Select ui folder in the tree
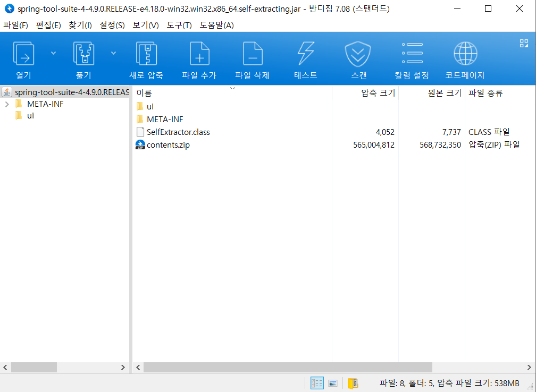Screen dimensions: 536x392 (30, 116)
